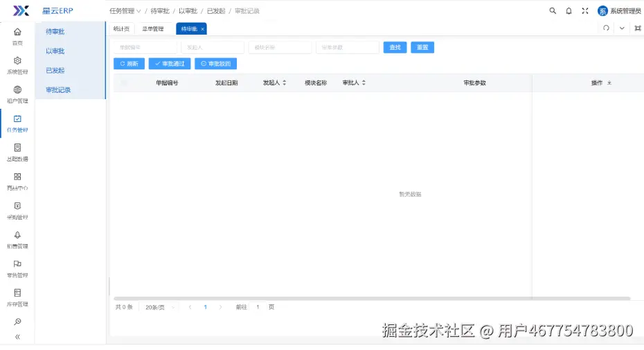Click the tab bar maximize content icon
The image size is (644, 350).
638,28
